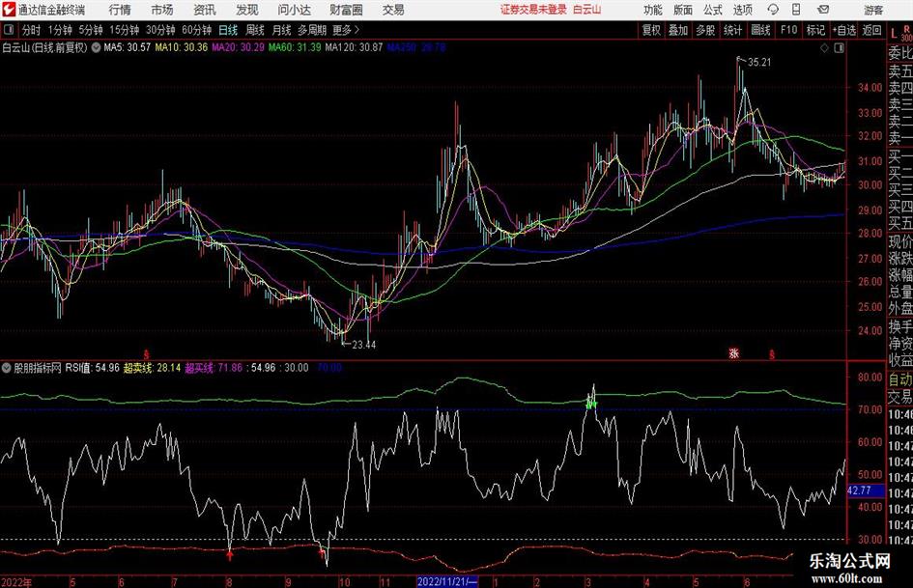Open the mail envelope icon

[x=823, y=10]
